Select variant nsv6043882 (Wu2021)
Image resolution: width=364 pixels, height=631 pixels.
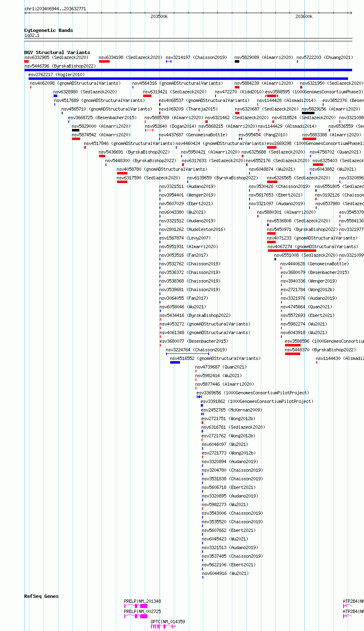tap(333, 169)
